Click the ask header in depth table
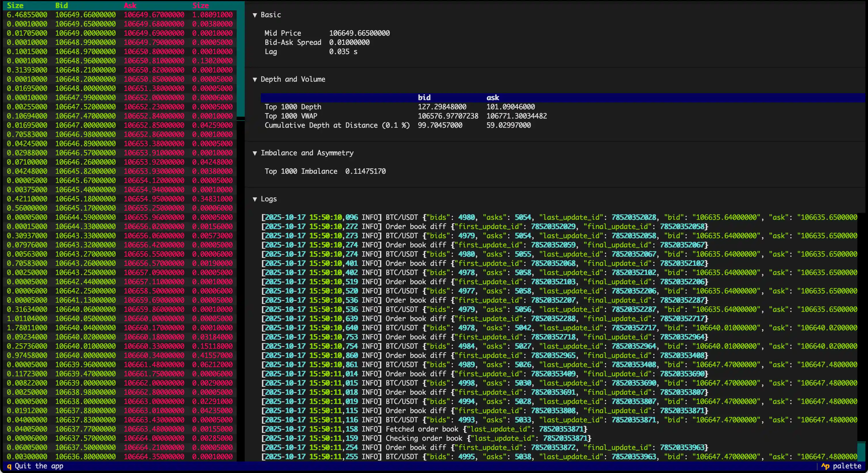Viewport: 868px width, 473px height. click(x=492, y=98)
